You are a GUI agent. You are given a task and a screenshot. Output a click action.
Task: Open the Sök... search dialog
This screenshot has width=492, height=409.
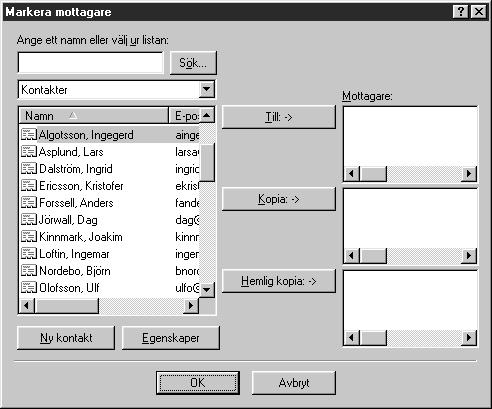tap(193, 63)
